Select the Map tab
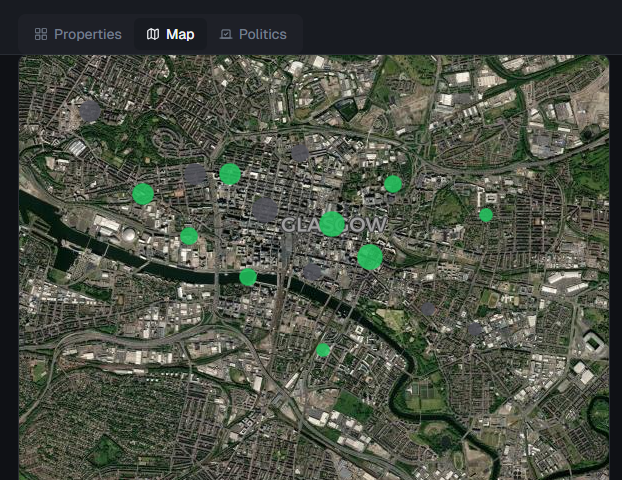Image resolution: width=622 pixels, height=480 pixels. click(171, 34)
